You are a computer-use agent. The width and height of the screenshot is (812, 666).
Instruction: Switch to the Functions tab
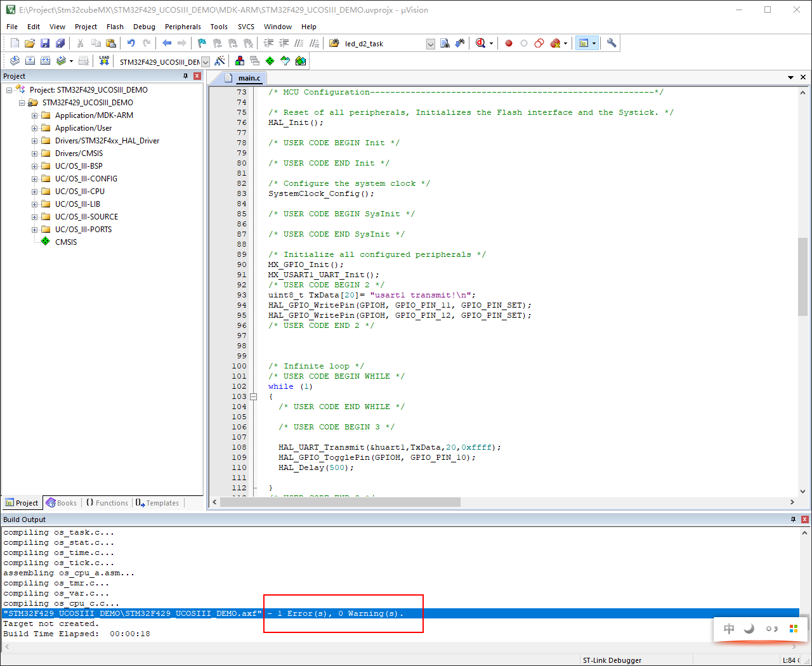click(x=107, y=503)
